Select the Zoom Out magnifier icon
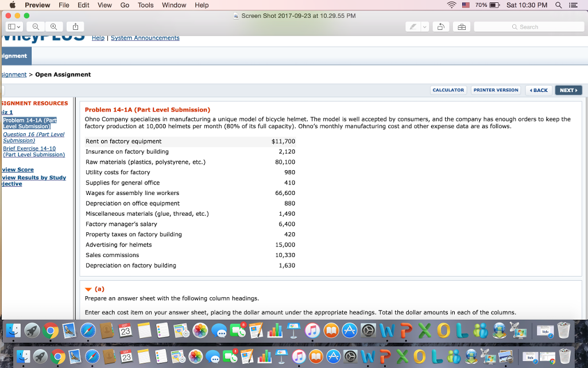The height and width of the screenshot is (368, 588). pyautogui.click(x=36, y=26)
